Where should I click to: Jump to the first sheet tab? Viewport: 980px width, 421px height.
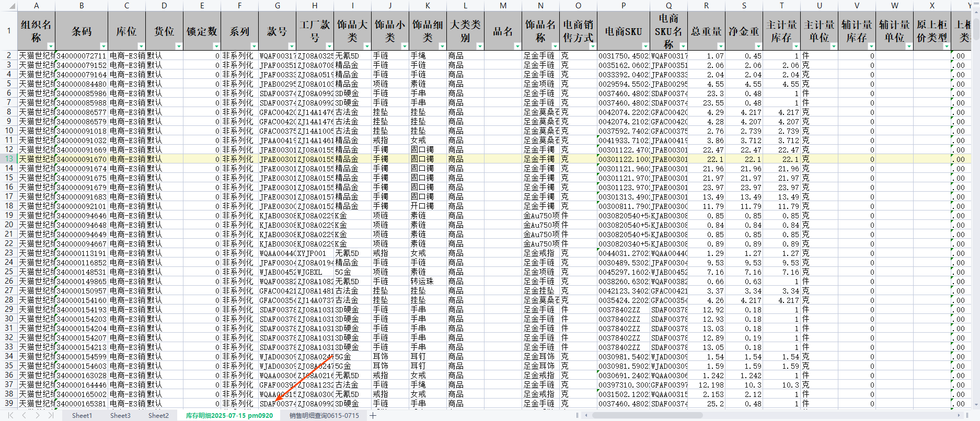(10, 415)
